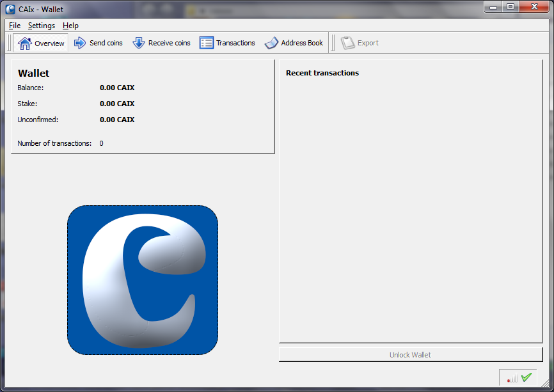Click the Receive coins download icon

click(138, 43)
